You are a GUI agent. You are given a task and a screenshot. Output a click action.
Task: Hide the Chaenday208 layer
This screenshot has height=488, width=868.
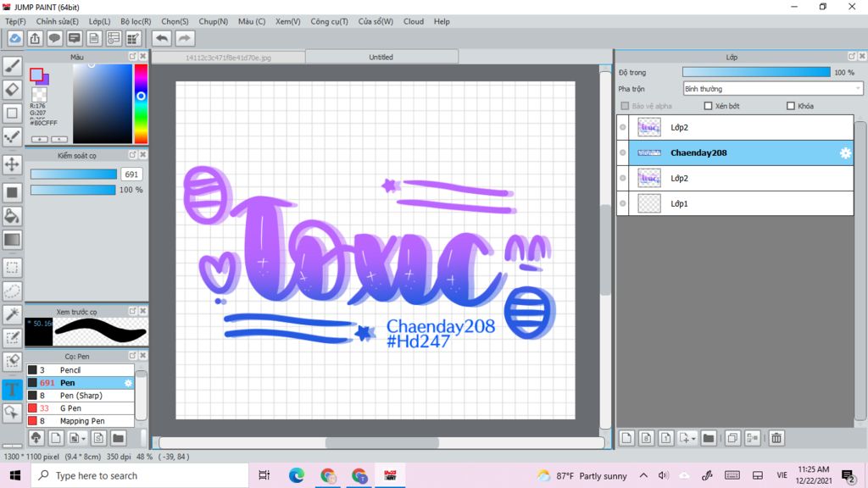point(623,152)
